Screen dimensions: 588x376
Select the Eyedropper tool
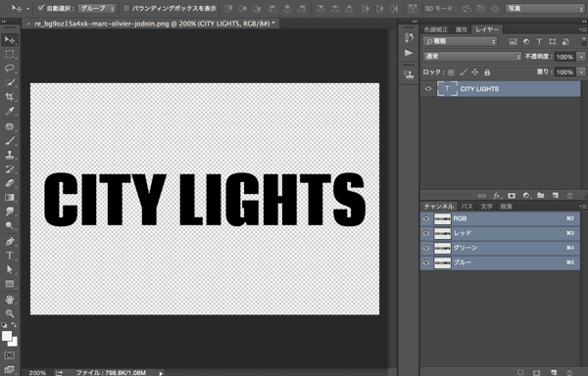tap(10, 111)
